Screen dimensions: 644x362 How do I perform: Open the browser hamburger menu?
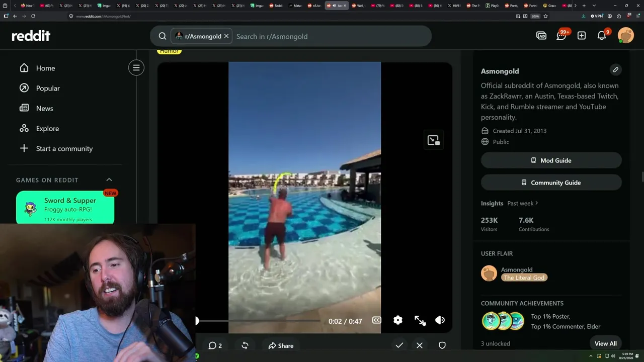click(x=637, y=16)
